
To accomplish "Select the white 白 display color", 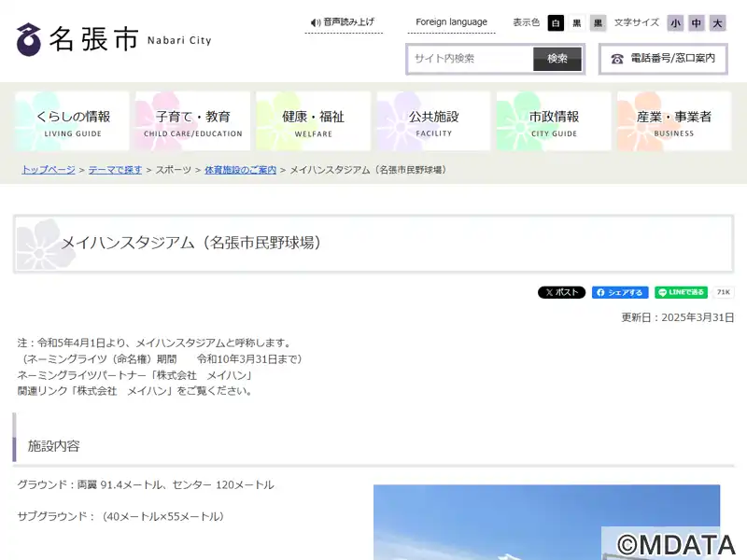I will coord(556,23).
